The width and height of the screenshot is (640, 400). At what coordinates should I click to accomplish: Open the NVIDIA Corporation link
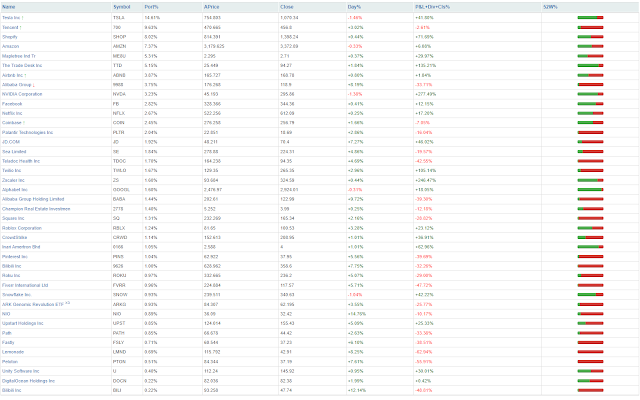click(x=22, y=94)
